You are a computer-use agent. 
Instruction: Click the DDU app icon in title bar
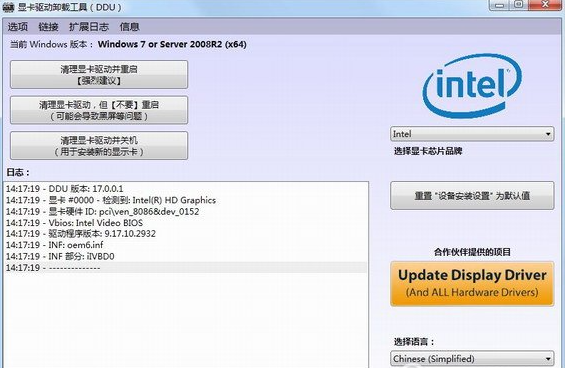(8, 7)
